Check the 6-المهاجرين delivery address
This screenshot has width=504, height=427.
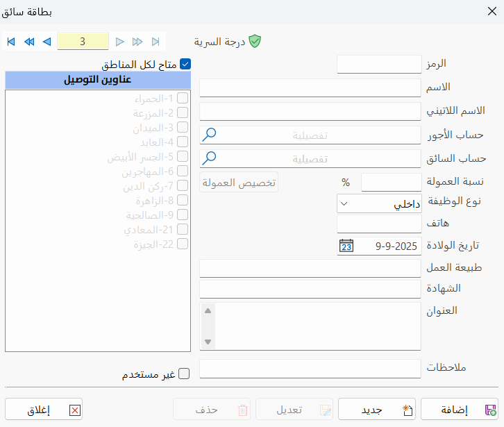pos(183,171)
